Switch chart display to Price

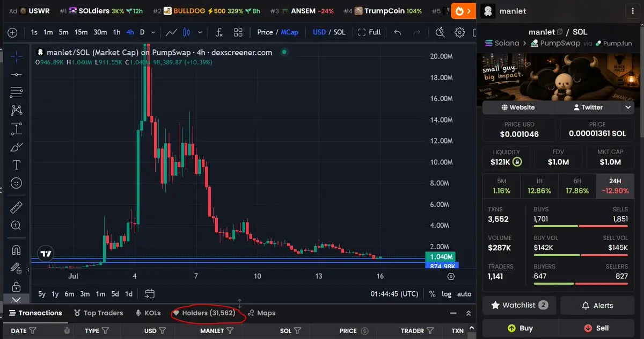265,32
